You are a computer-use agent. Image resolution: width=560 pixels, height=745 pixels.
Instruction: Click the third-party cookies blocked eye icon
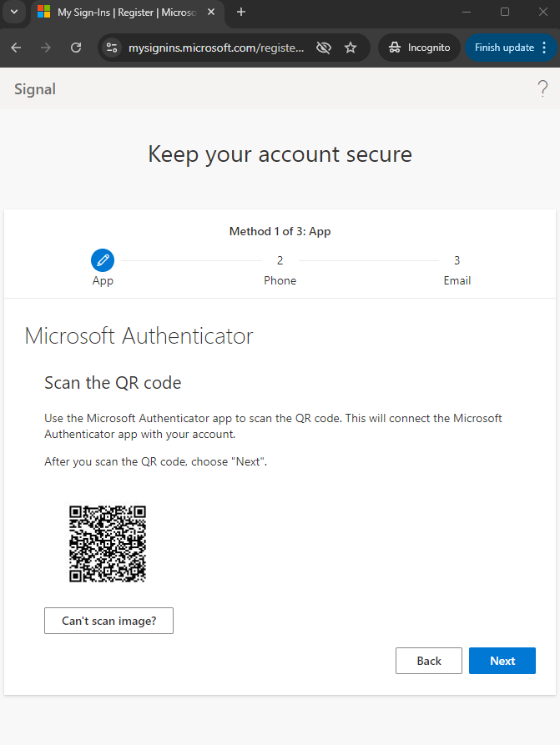[324, 48]
